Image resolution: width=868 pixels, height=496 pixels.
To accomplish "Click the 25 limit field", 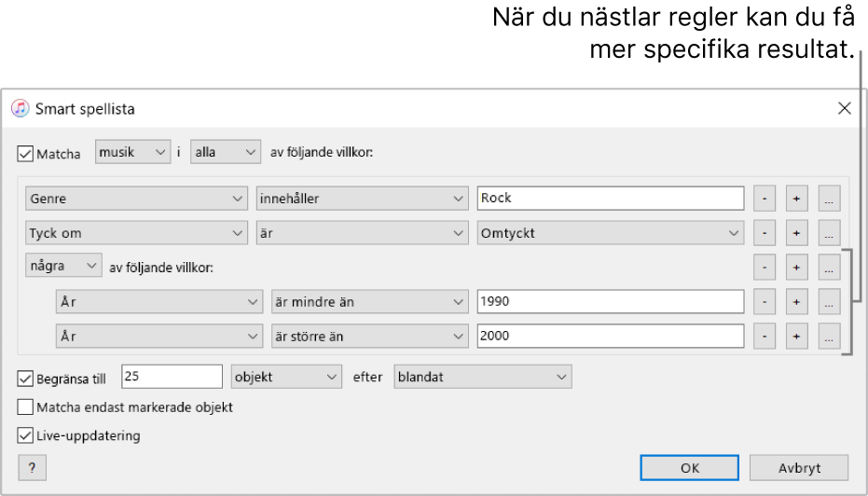I will pos(172,377).
